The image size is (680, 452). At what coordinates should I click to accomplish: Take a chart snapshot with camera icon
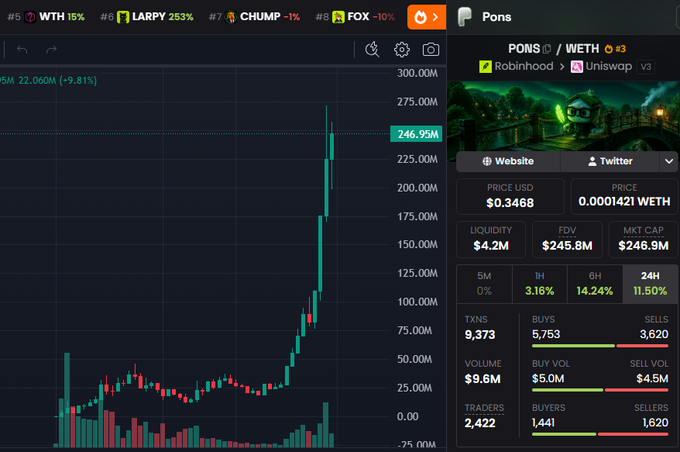[431, 49]
